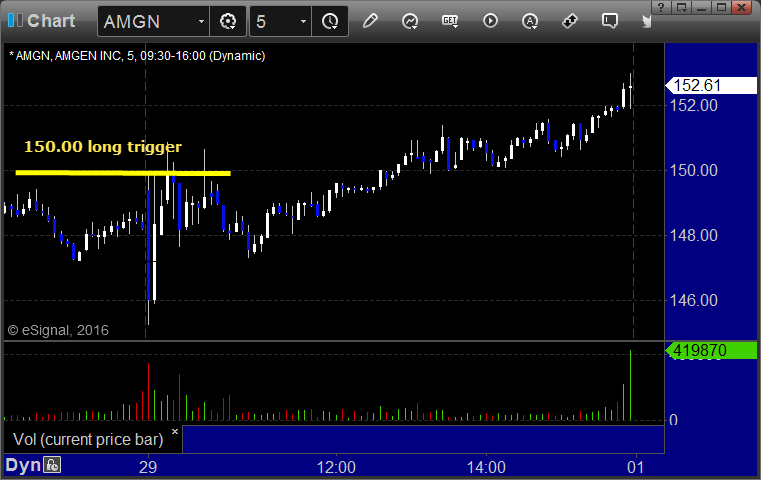This screenshot has width=761, height=480.
Task: Click the 14:00 time axis label
Action: 486,467
